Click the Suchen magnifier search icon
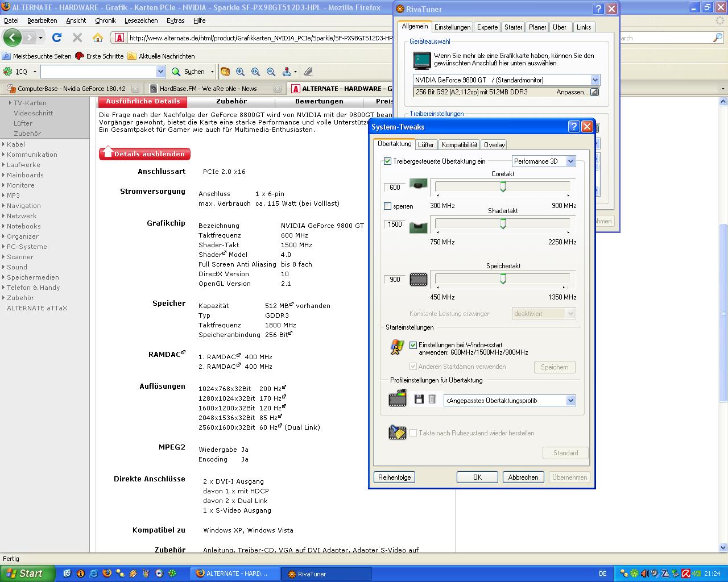The image size is (728, 582). [x=176, y=72]
